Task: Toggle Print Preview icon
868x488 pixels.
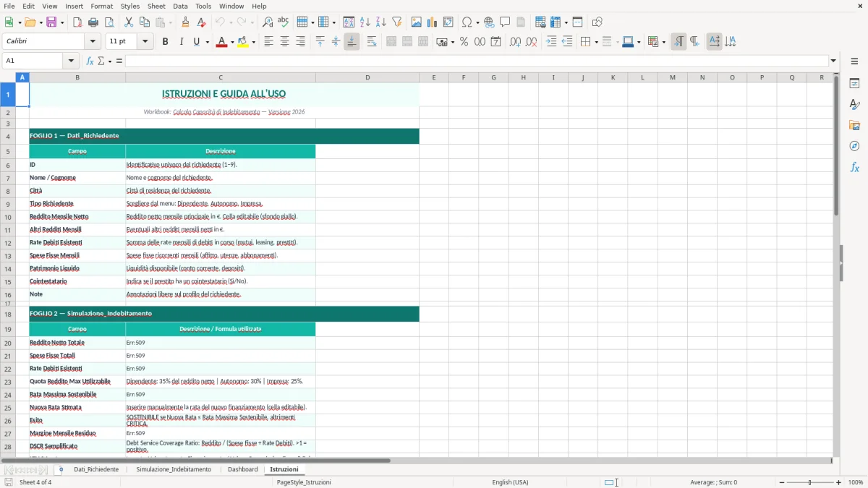Action: (109, 22)
